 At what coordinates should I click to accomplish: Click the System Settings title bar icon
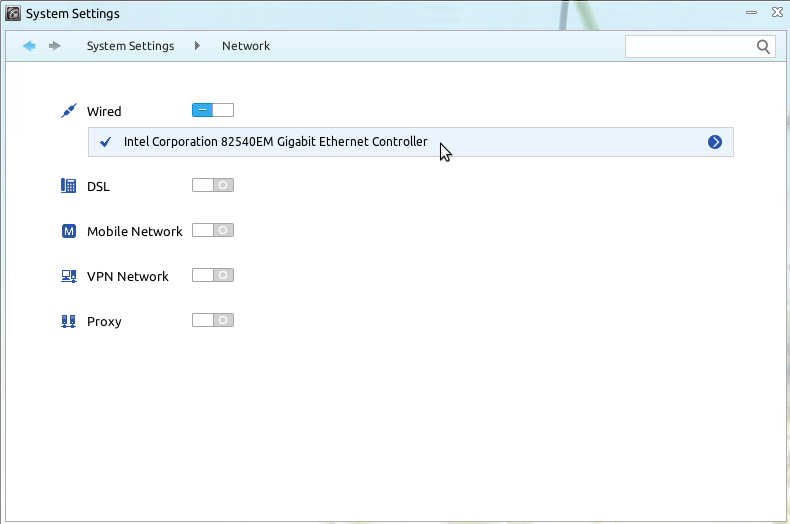click(x=14, y=14)
